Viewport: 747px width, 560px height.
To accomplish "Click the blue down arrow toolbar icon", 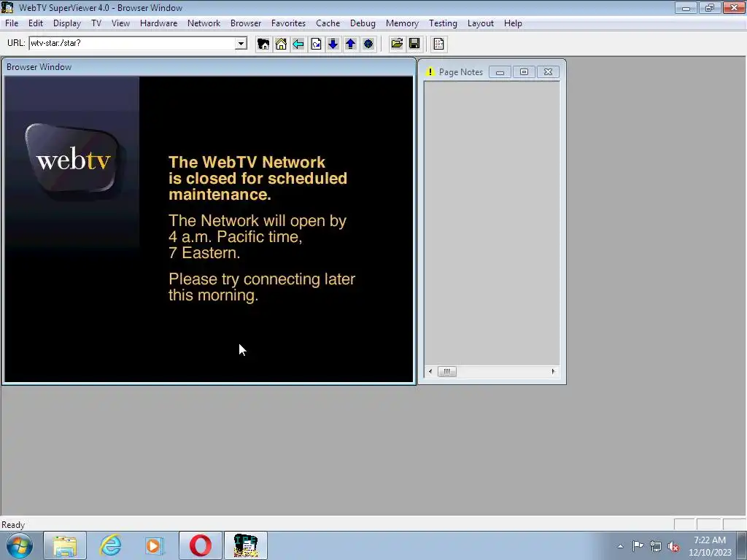I will pyautogui.click(x=333, y=44).
